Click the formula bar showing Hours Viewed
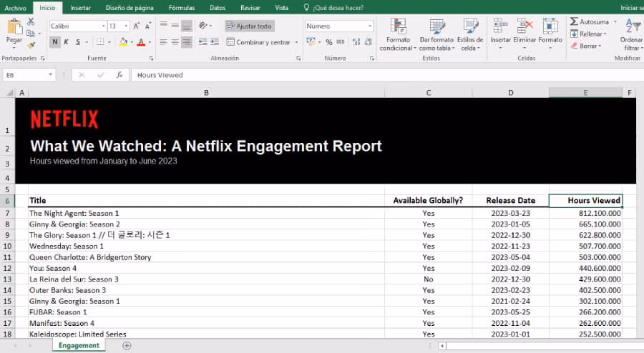 pyautogui.click(x=386, y=75)
